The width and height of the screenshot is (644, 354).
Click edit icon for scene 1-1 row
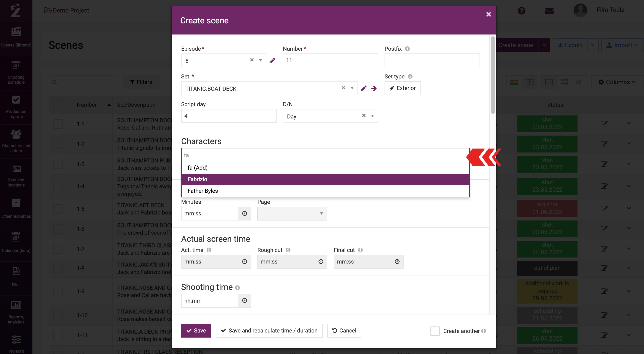604,124
